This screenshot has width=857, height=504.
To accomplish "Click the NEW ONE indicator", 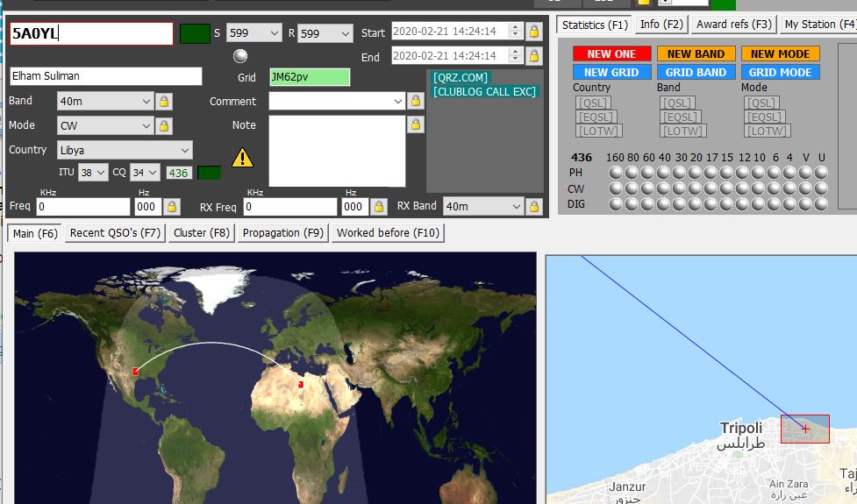I will click(611, 54).
